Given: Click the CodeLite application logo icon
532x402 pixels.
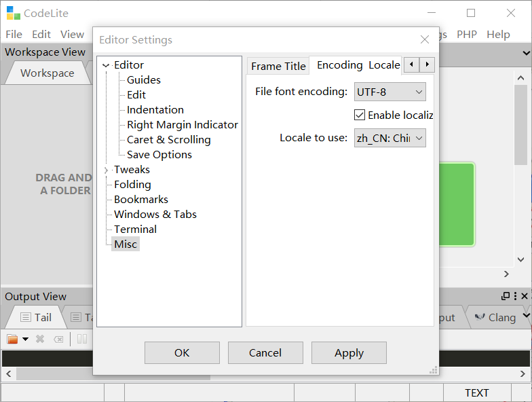Looking at the screenshot, I should point(14,14).
